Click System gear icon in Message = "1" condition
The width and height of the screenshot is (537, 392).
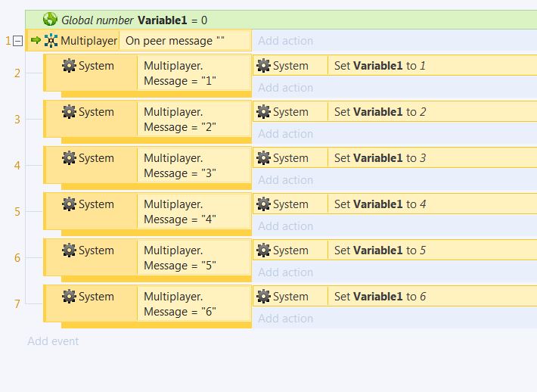(x=69, y=65)
